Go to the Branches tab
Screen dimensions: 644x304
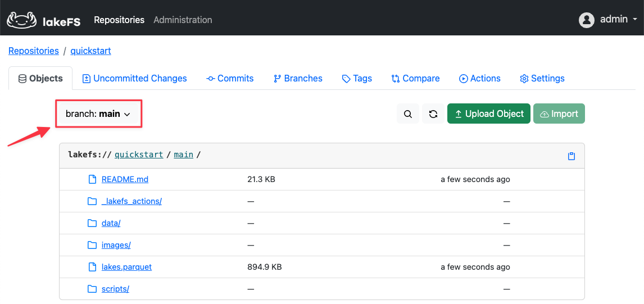tap(298, 79)
